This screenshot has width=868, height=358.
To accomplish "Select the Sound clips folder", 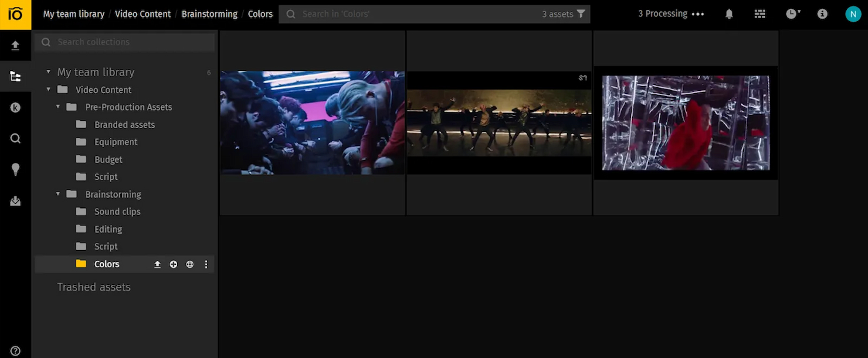I will [x=117, y=212].
